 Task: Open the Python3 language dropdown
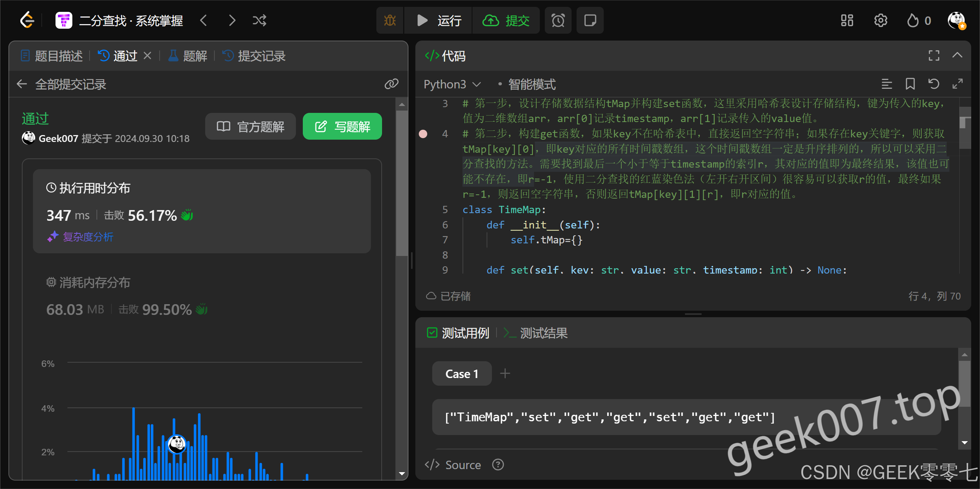pyautogui.click(x=452, y=84)
